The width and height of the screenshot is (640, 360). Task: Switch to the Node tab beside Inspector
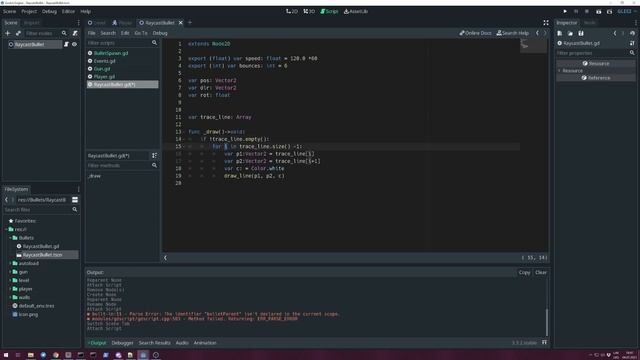590,23
